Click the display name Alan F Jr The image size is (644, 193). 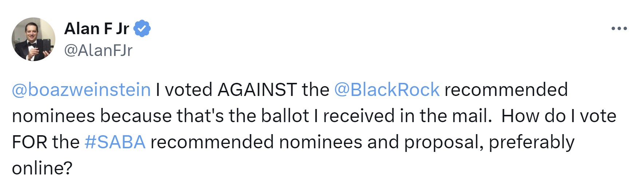point(96,29)
